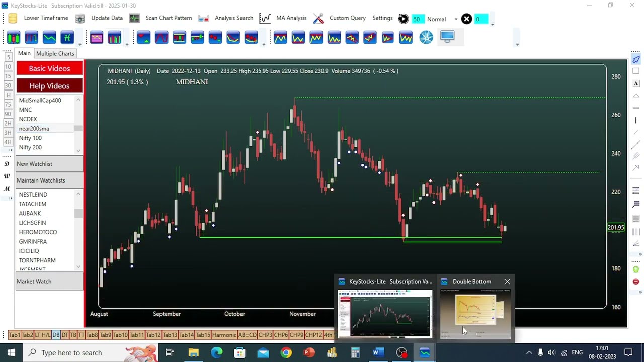Select the 4H timeframe option

(x=8, y=142)
